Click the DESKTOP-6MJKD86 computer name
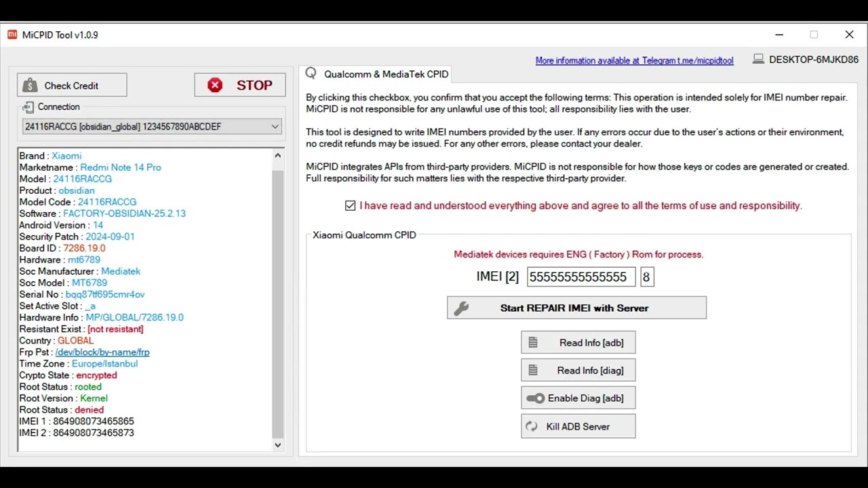Image resolution: width=868 pixels, height=488 pixels. (x=814, y=60)
